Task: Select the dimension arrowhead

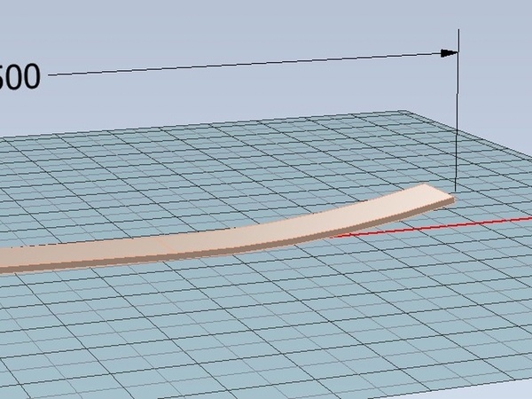Action: pyautogui.click(x=450, y=53)
